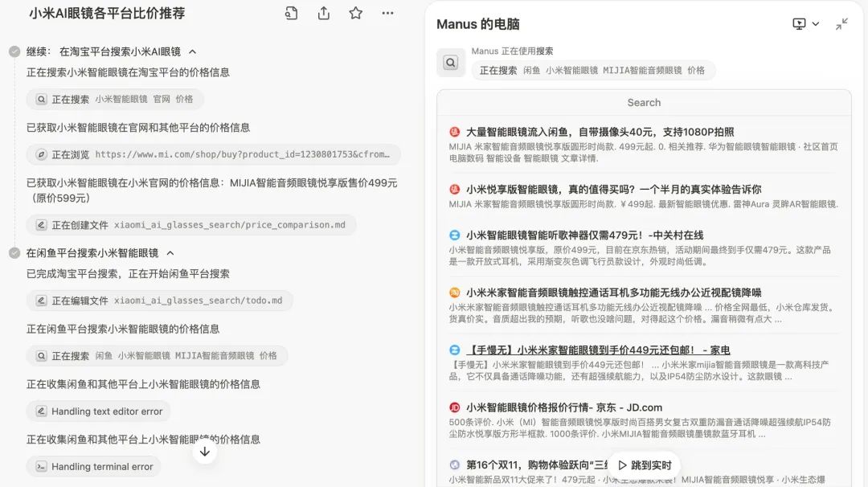Collapse the Manus panel with the shrink arrows icon
The width and height of the screenshot is (868, 487).
tap(841, 24)
